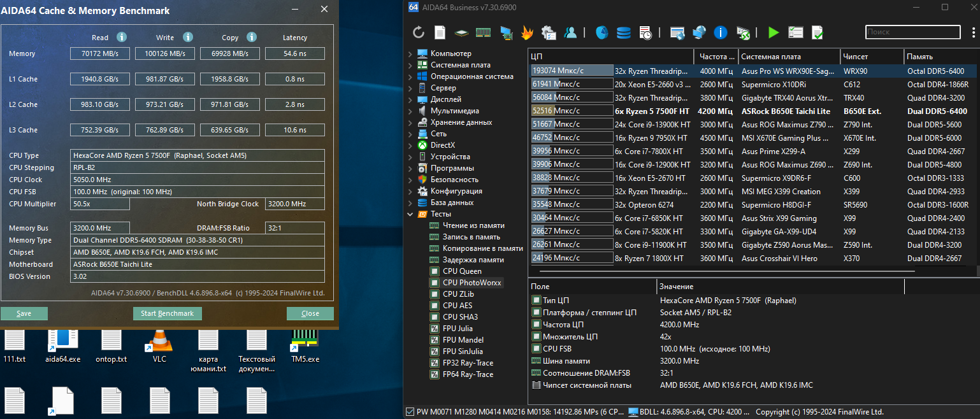Expand the Системная плата tree node
Viewport: 980px width, 419px height.
click(410, 66)
